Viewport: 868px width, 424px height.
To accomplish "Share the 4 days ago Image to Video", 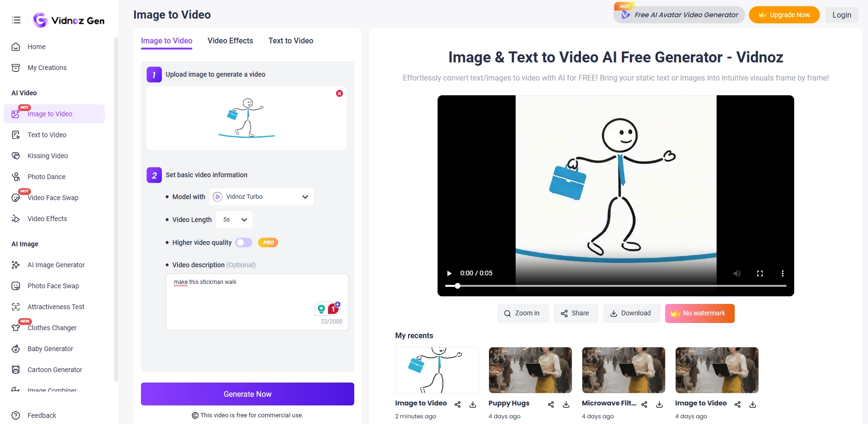I will pos(738,404).
